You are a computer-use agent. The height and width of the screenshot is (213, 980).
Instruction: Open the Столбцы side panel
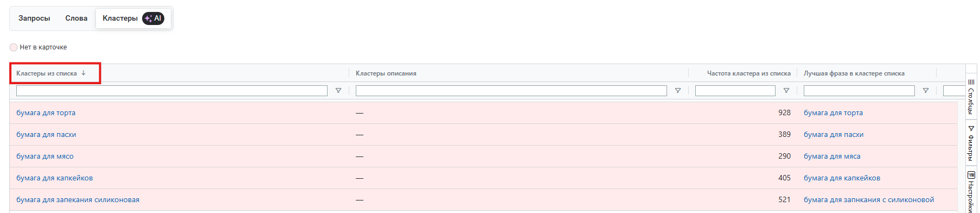point(971,97)
